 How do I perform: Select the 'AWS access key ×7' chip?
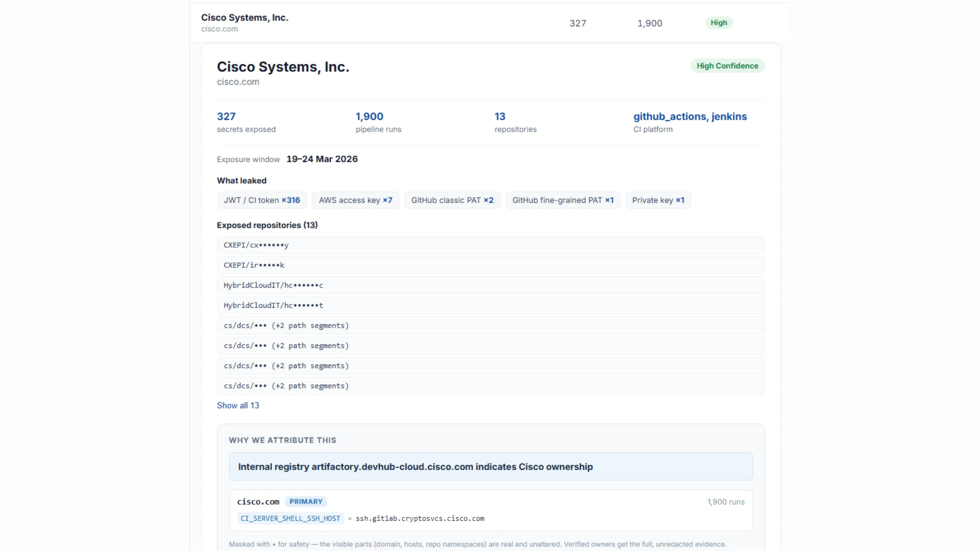355,200
